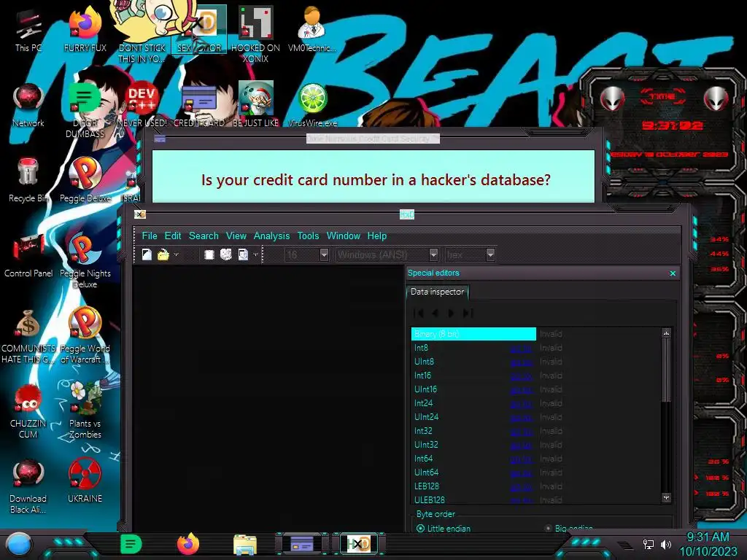Open the Edit menu in HxD

[172, 236]
